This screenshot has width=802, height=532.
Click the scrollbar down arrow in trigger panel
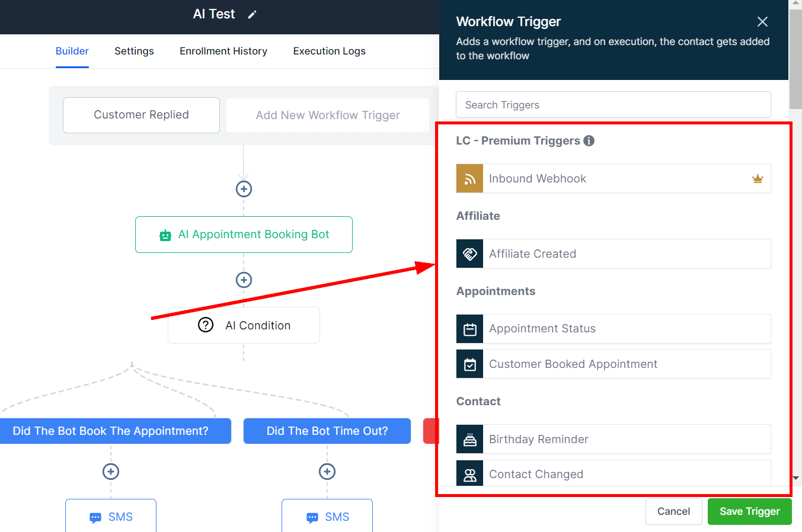pos(795,477)
